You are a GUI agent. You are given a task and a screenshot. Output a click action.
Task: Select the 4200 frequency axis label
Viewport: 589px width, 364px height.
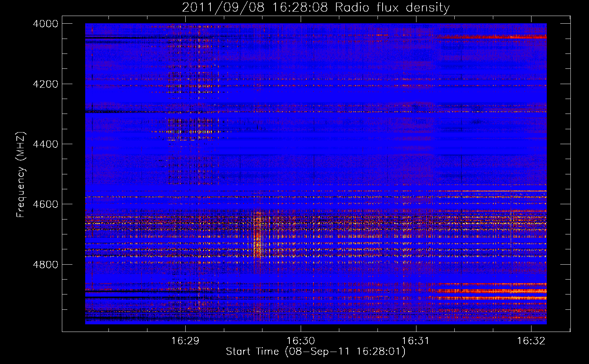(x=46, y=84)
